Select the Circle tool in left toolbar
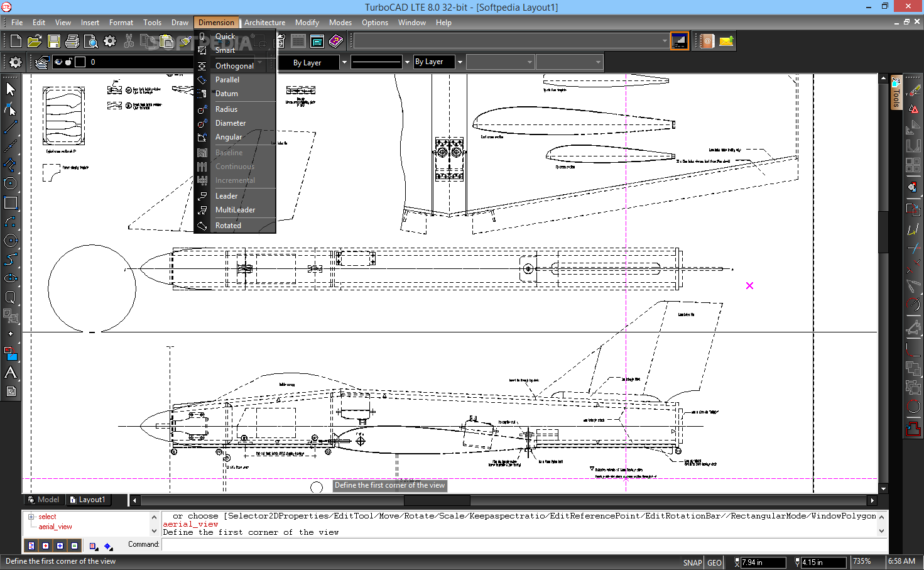The width and height of the screenshot is (924, 570). pyautogui.click(x=11, y=240)
